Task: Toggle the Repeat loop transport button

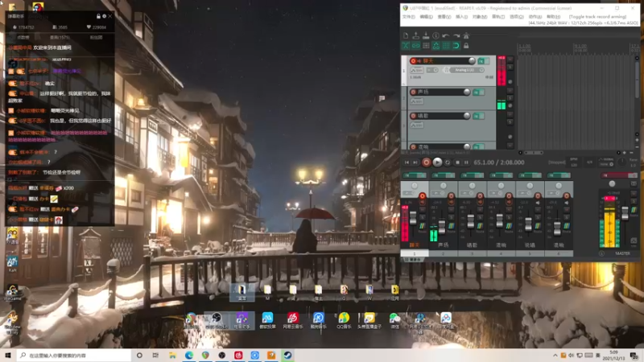Action: (448, 162)
